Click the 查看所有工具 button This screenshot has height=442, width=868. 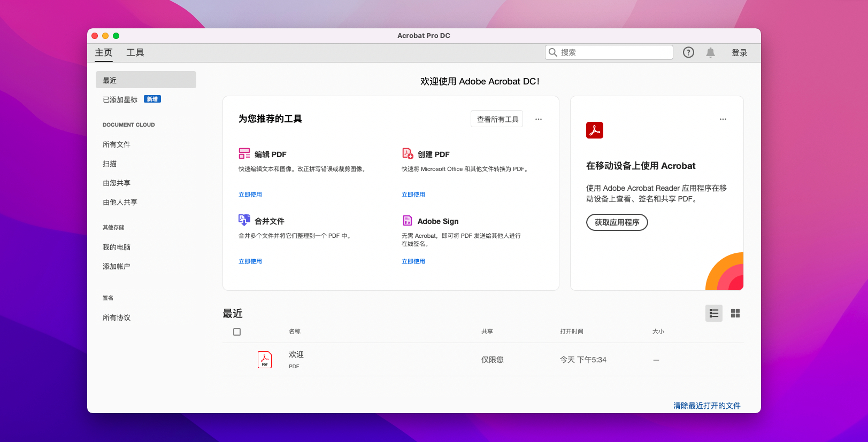coord(497,119)
